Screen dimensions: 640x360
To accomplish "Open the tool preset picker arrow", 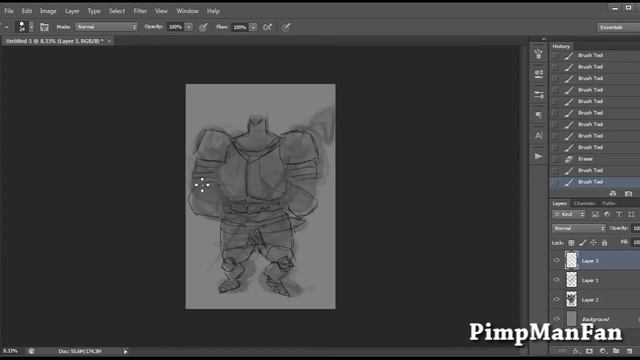I will [x=7, y=27].
